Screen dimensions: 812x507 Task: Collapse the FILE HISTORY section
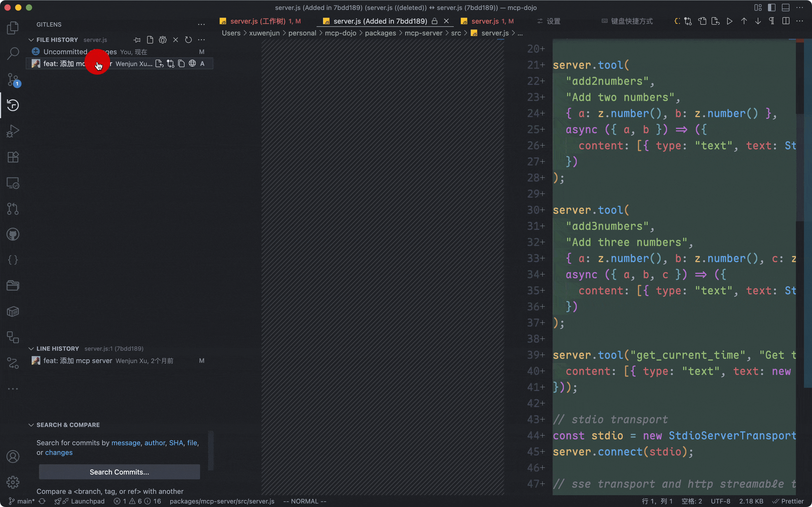31,40
